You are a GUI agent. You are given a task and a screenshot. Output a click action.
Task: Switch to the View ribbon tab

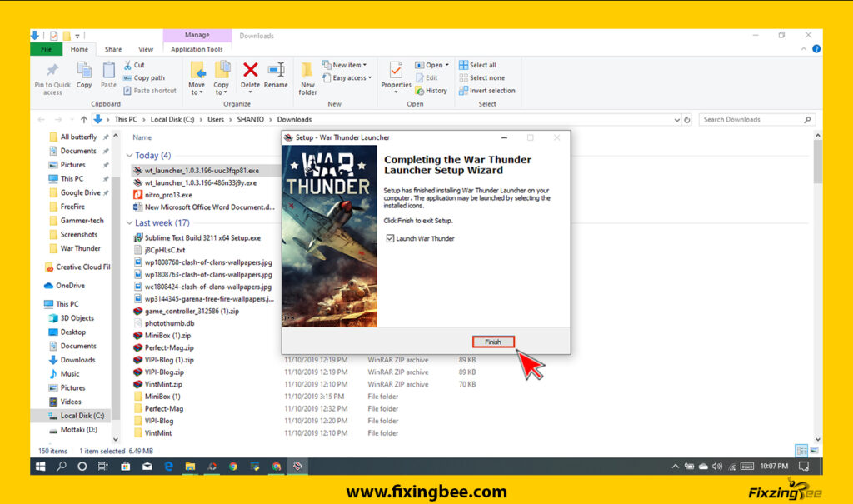[146, 49]
